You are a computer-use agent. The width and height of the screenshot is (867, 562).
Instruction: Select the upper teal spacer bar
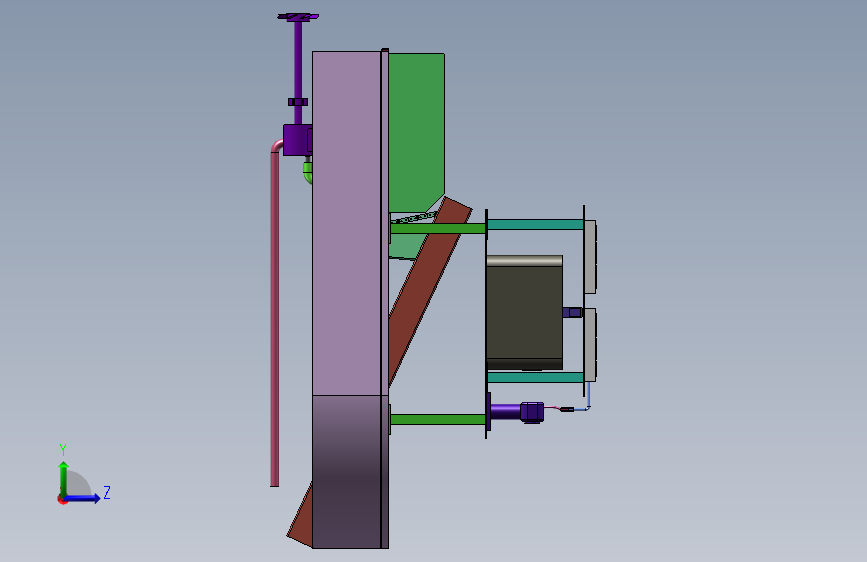[x=535, y=224]
